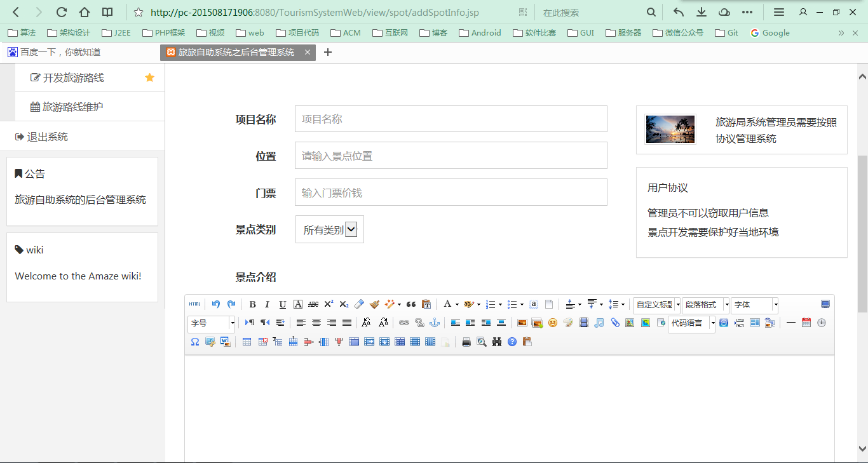
Task: Click into the editor content area
Action: coord(510,408)
